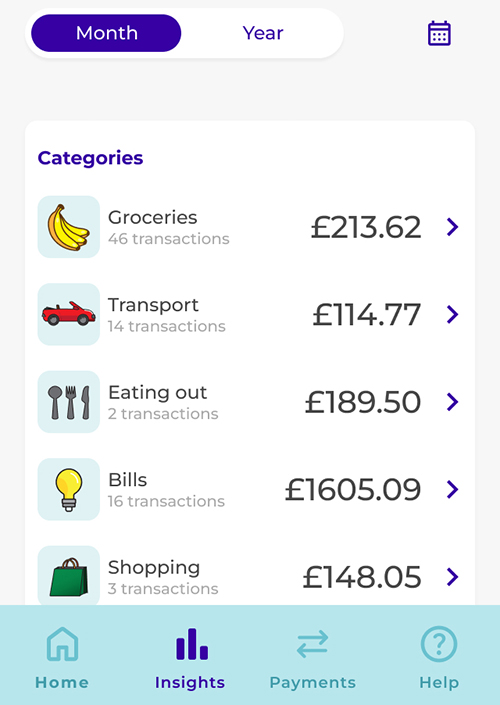Viewport: 500px width, 705px height.
Task: Open the £213.62 Groceries amount
Action: tap(366, 227)
